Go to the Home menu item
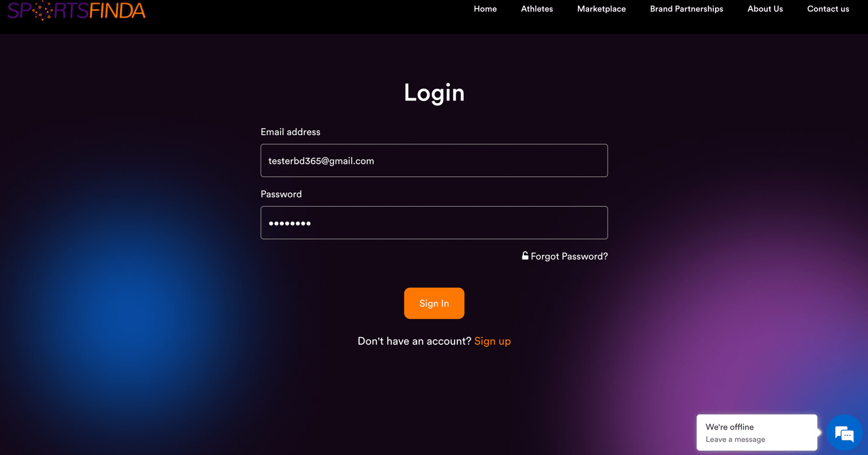The image size is (868, 455). coord(485,9)
